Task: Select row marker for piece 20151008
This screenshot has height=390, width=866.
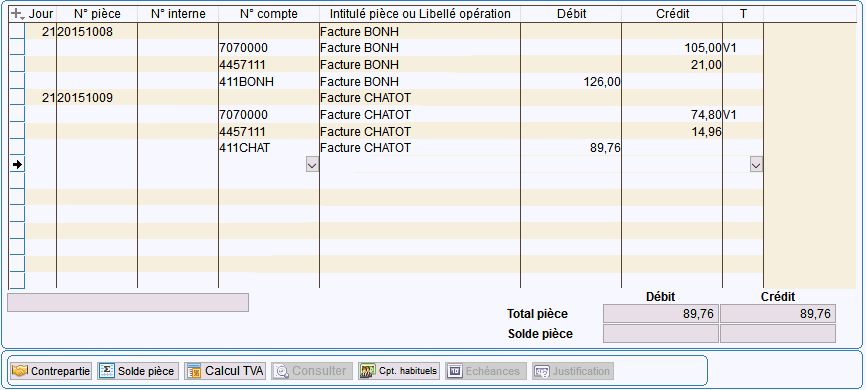Action: coord(17,31)
